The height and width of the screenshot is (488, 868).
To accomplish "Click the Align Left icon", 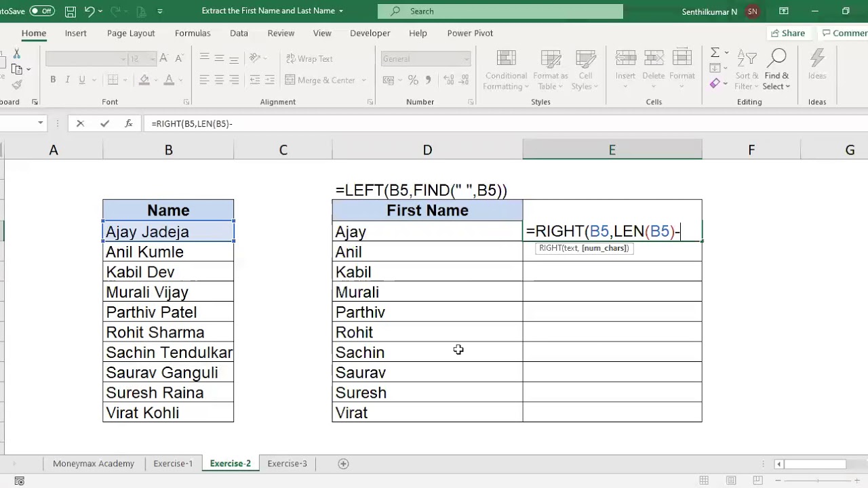I will (x=204, y=80).
